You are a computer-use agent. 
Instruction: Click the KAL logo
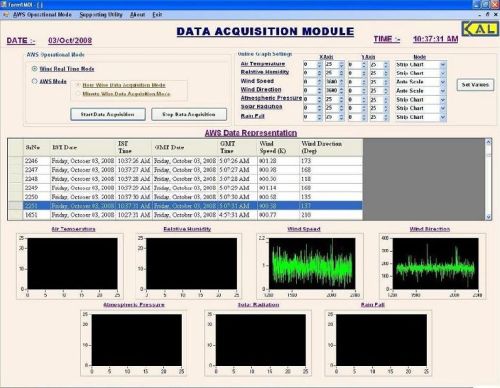480,29
